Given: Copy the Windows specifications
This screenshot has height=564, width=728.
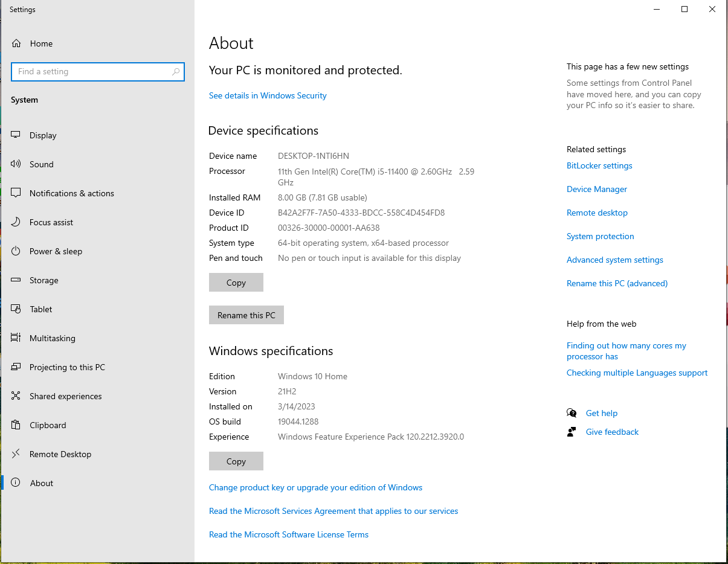Looking at the screenshot, I should (236, 461).
